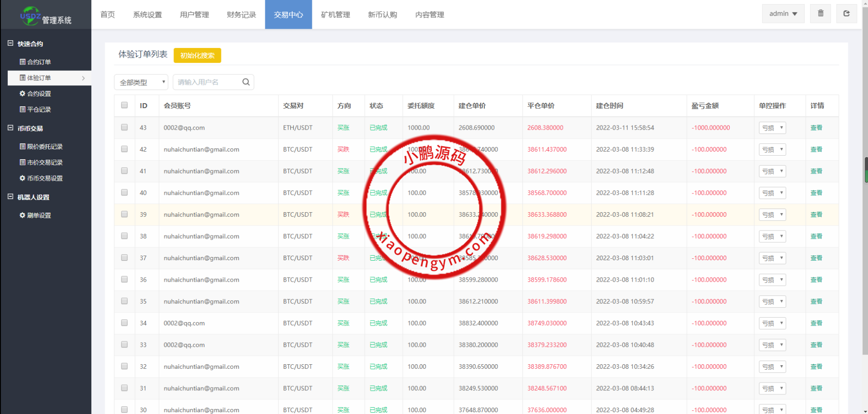Click 查看 link for order 42
The height and width of the screenshot is (414, 868).
[816, 149]
